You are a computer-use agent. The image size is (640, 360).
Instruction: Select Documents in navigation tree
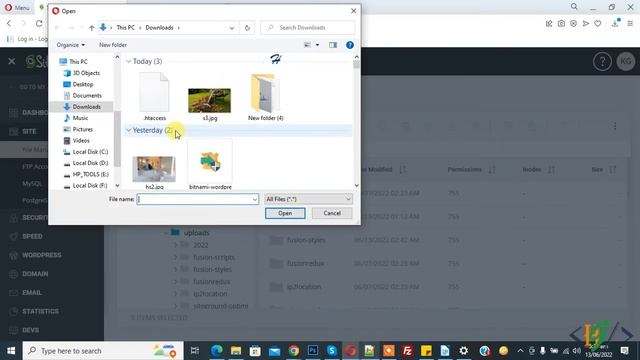[x=82, y=96]
